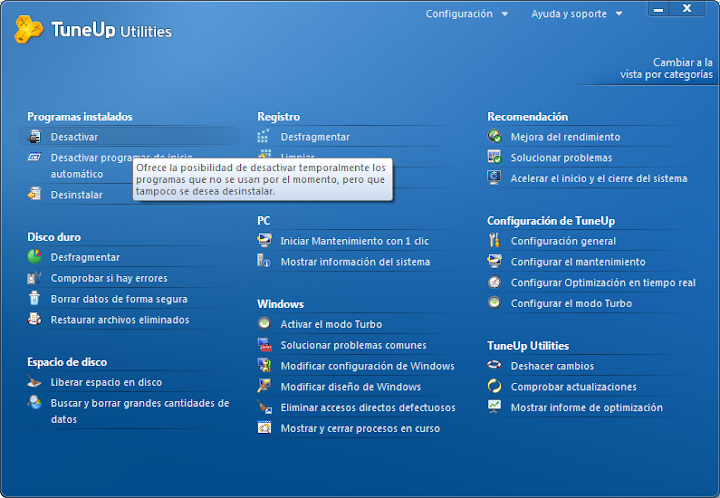Click the Registro Desfragmentar icon

264,136
